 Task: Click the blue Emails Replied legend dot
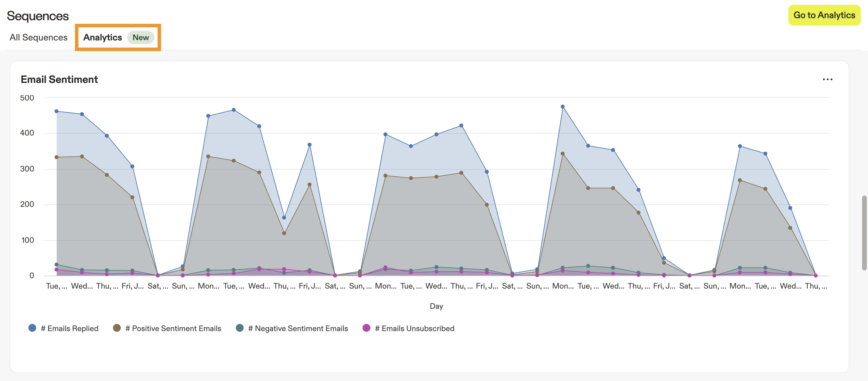[x=32, y=328]
